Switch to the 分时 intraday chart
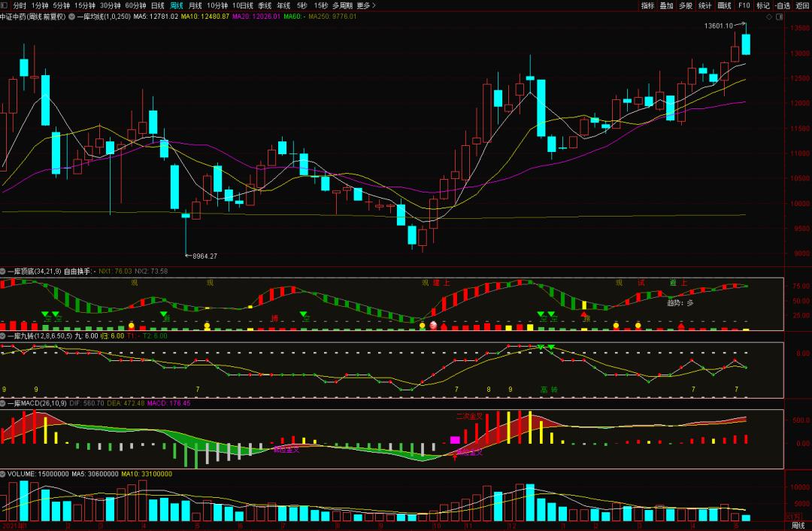The height and width of the screenshot is (531, 812). (x=19, y=6)
